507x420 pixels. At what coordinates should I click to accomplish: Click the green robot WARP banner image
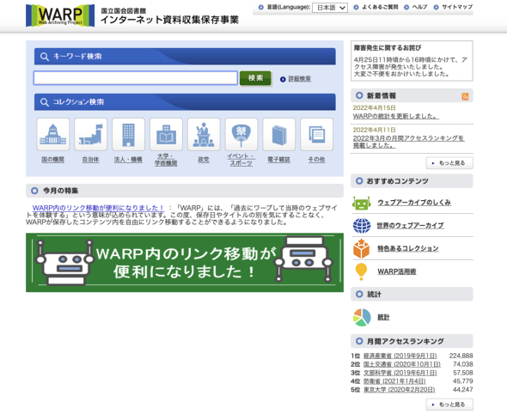click(x=185, y=263)
